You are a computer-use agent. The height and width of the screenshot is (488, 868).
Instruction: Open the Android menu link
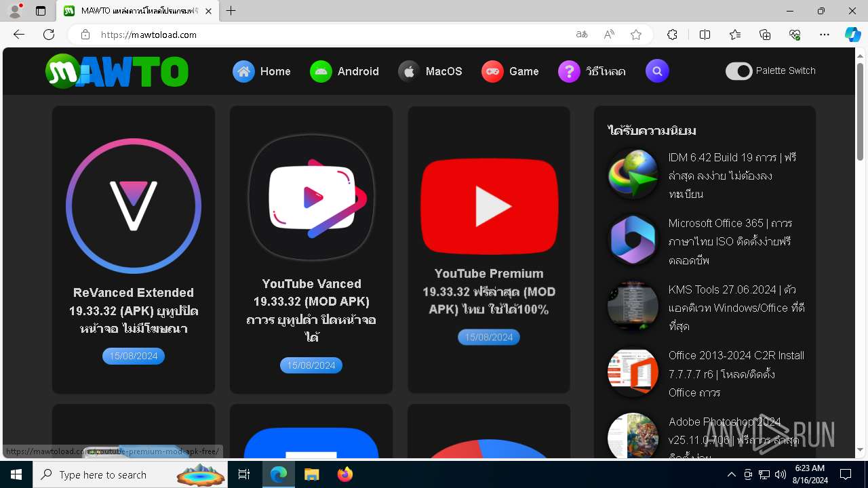(x=358, y=71)
